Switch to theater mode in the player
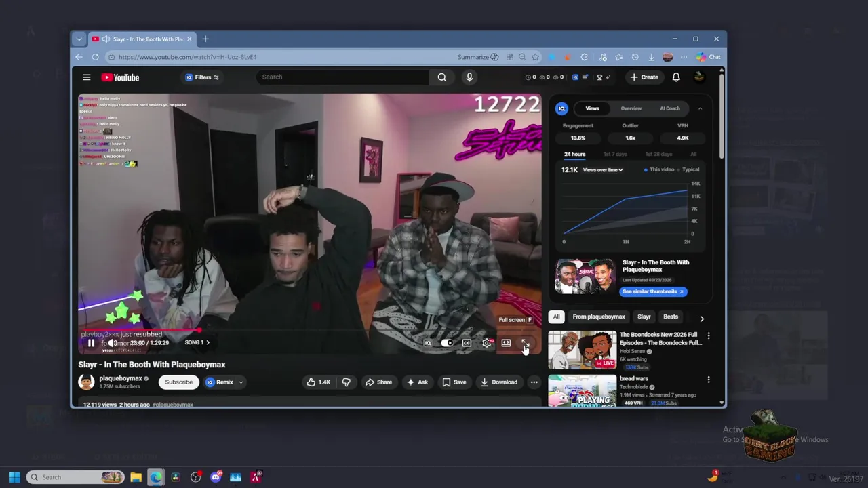Screen dimensions: 868x488 [x=506, y=343]
